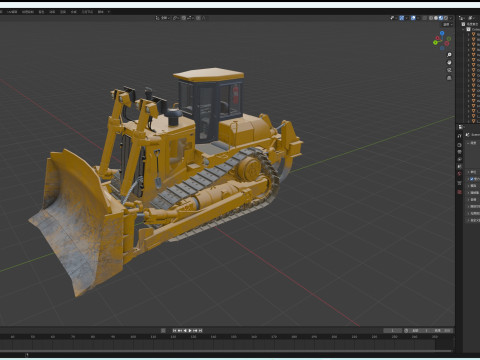Add a new workspace with plus tab

click(x=109, y=12)
